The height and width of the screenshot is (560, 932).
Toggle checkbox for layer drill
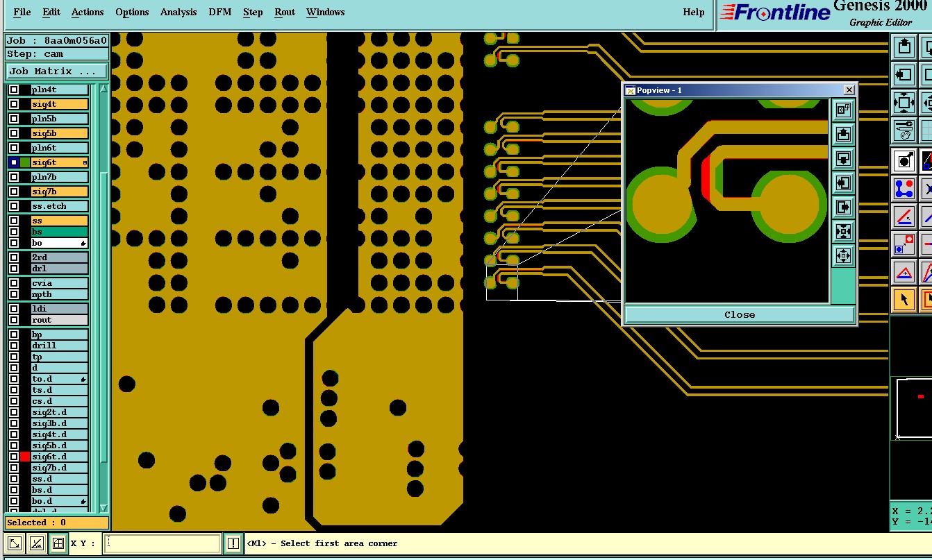click(x=14, y=346)
